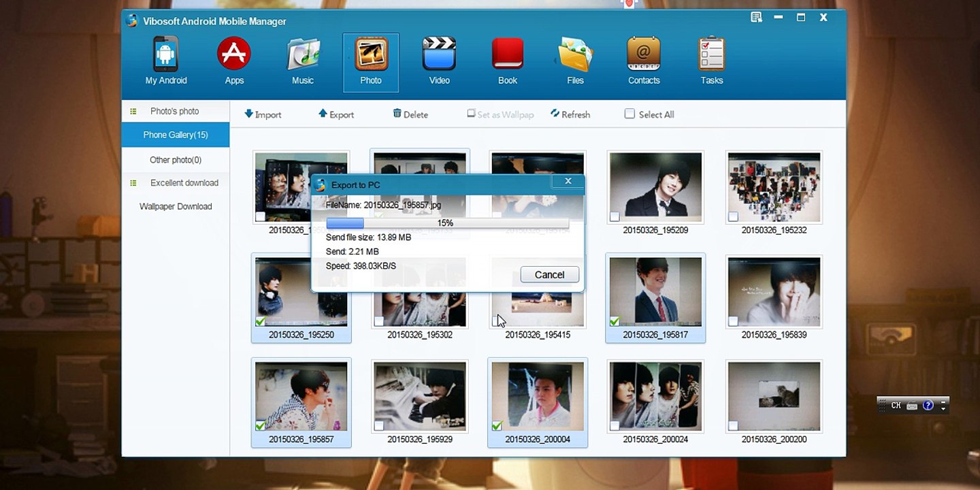Check the box for photo 20150326_200200
Screen dimensions: 980x490
[733, 426]
